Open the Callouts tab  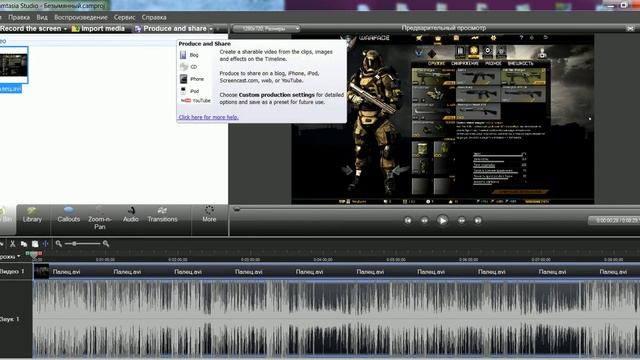(x=69, y=216)
